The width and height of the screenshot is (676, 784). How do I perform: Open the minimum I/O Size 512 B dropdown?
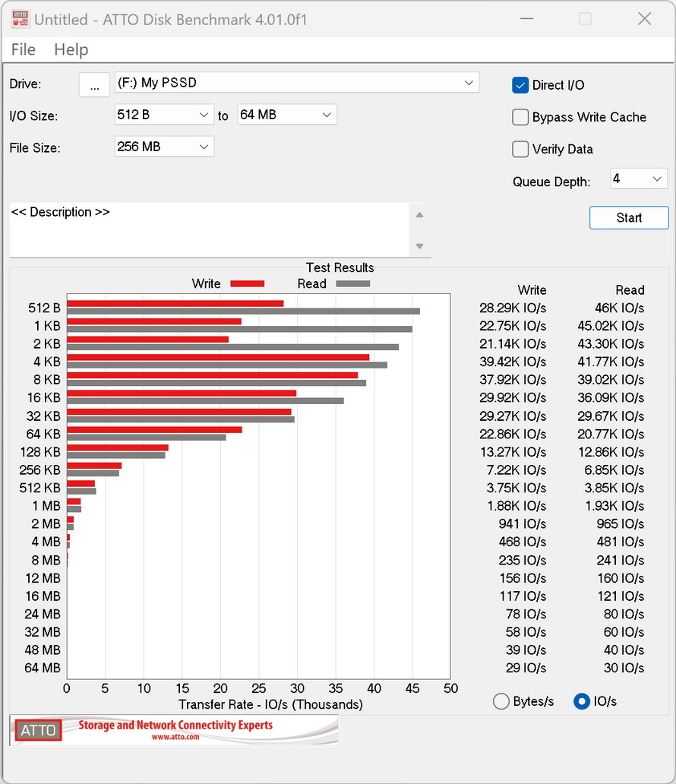164,115
